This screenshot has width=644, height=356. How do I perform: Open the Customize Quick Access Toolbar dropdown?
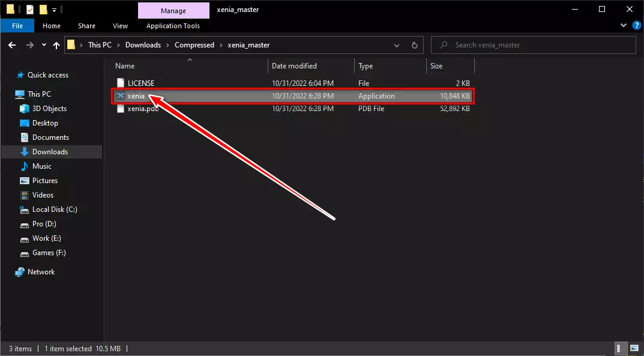[x=54, y=10]
